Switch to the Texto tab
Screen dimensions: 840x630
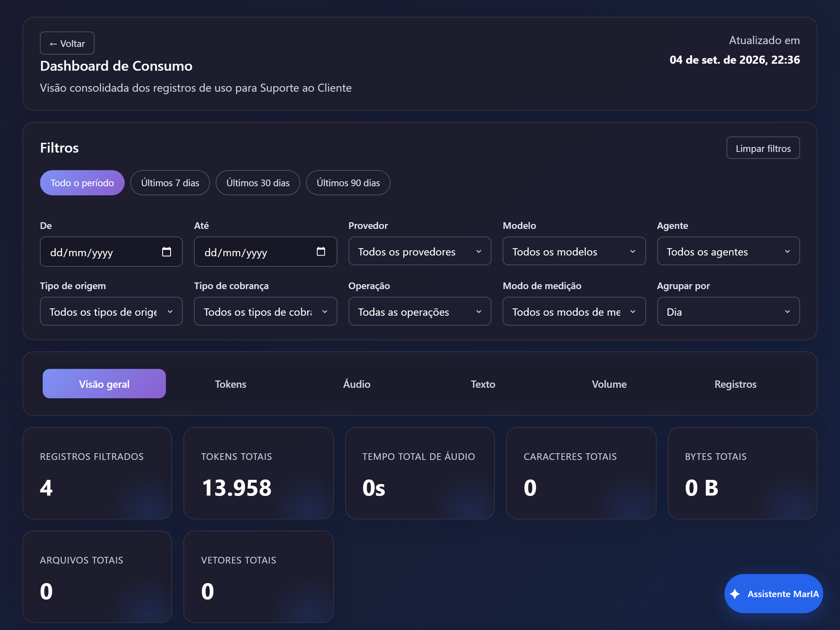(483, 384)
